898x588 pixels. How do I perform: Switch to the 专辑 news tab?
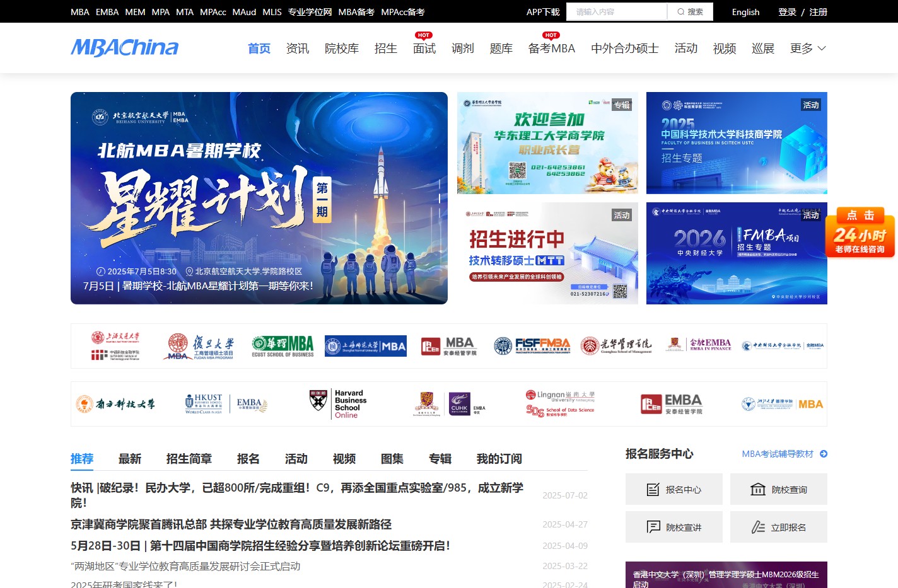coord(440,459)
